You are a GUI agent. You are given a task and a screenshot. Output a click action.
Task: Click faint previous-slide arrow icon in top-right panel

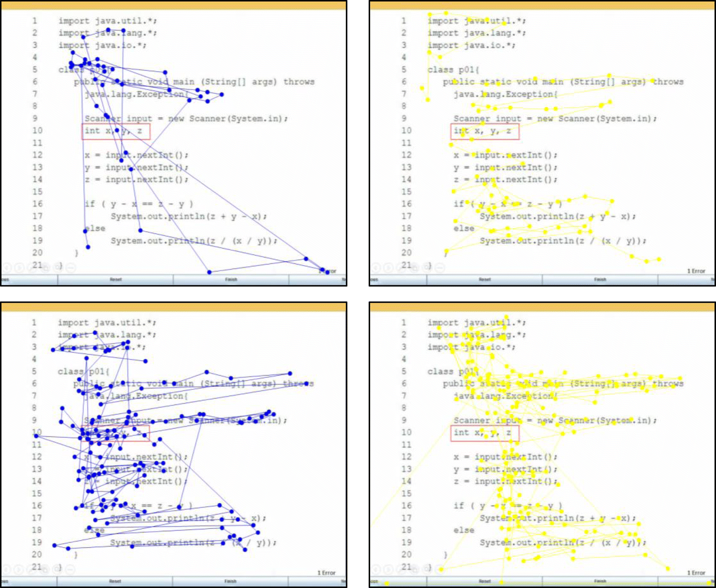(376, 268)
